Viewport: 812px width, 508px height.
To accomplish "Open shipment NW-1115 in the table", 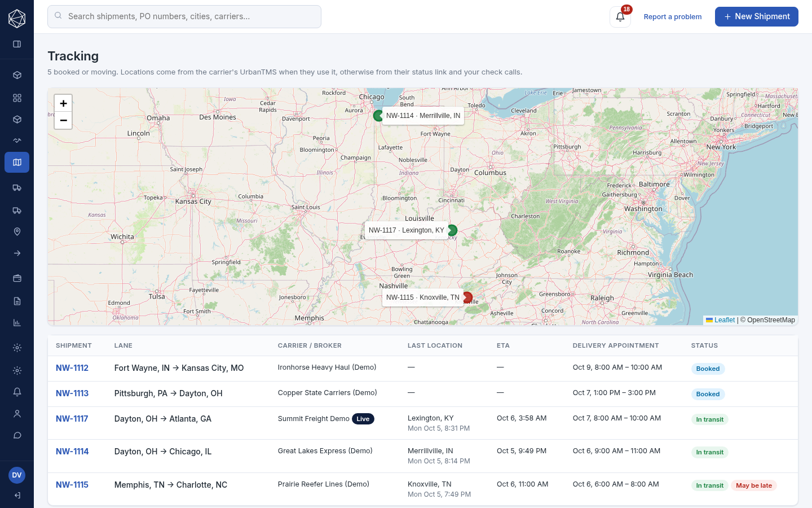I will 72,485.
